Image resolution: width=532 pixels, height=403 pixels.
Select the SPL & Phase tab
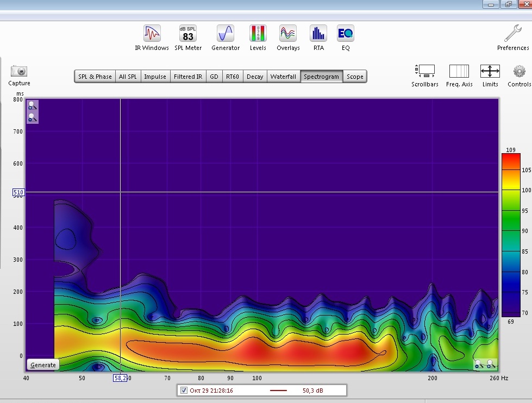coord(95,77)
